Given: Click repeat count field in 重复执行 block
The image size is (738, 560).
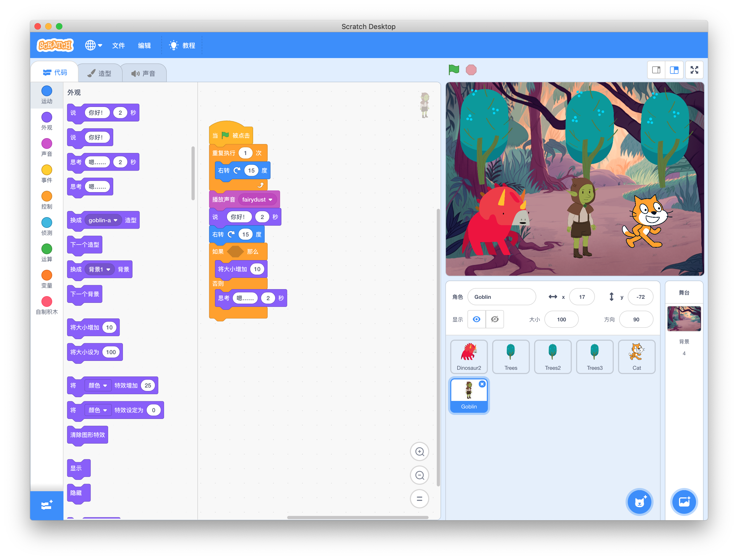Looking at the screenshot, I should coord(245,153).
